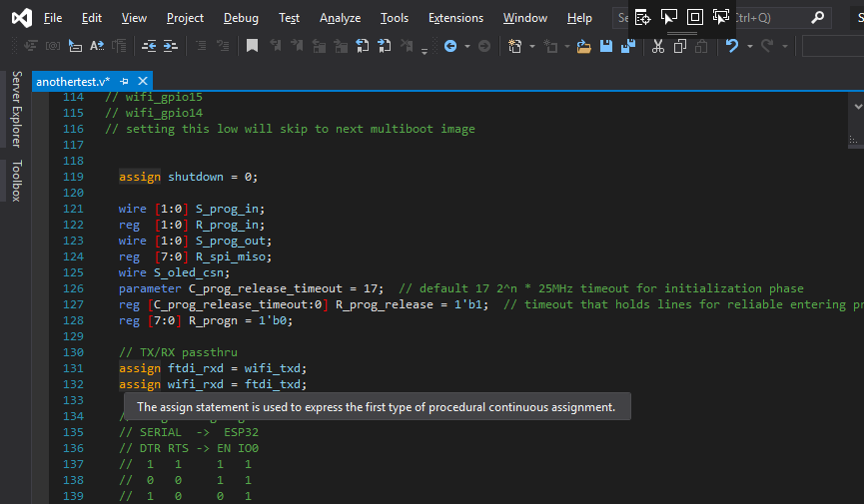Open the Navigate Backward dropdown arrow
Screen dimensions: 864x504
(x=467, y=46)
